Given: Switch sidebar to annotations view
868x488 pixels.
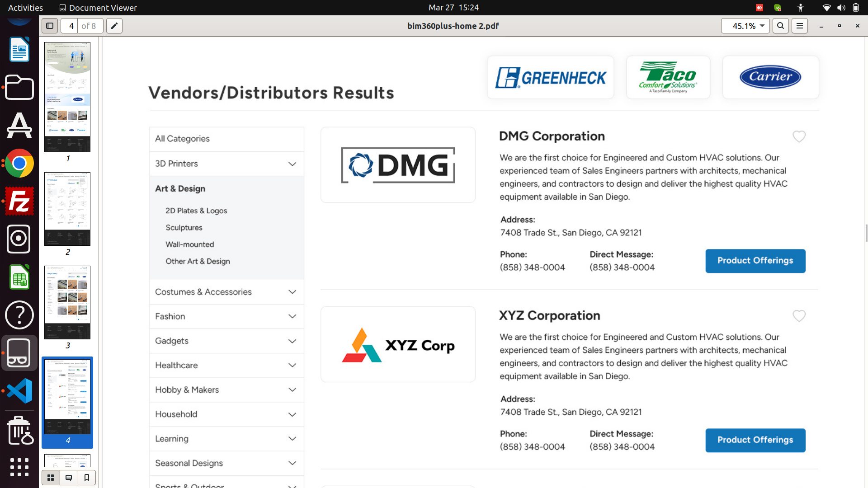Looking at the screenshot, I should (x=69, y=478).
